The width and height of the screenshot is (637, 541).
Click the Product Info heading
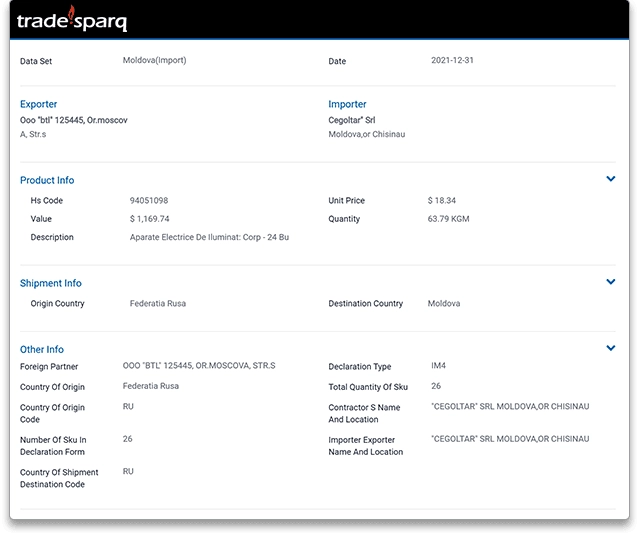47,180
